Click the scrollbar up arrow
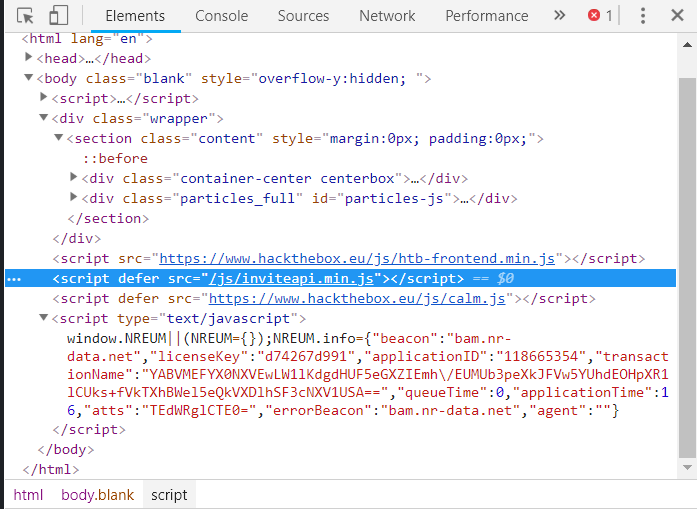 pyautogui.click(x=687, y=44)
